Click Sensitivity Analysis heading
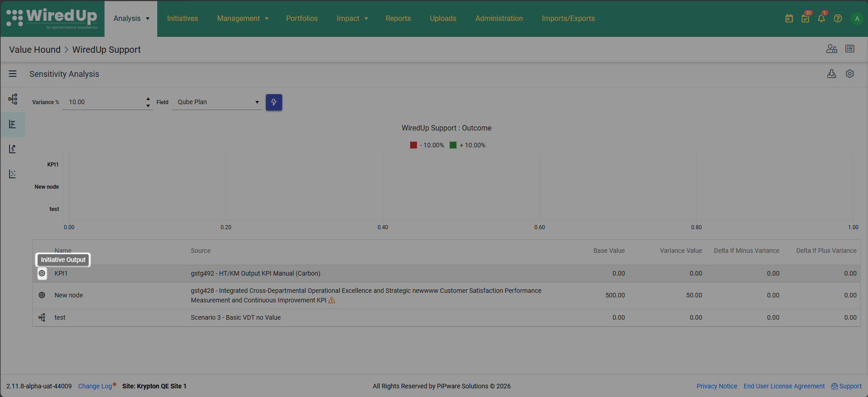This screenshot has height=397, width=868. tap(64, 74)
